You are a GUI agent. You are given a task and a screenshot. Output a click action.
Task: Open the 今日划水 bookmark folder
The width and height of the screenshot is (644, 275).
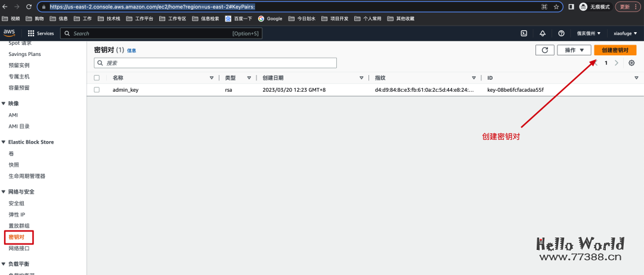(302, 18)
